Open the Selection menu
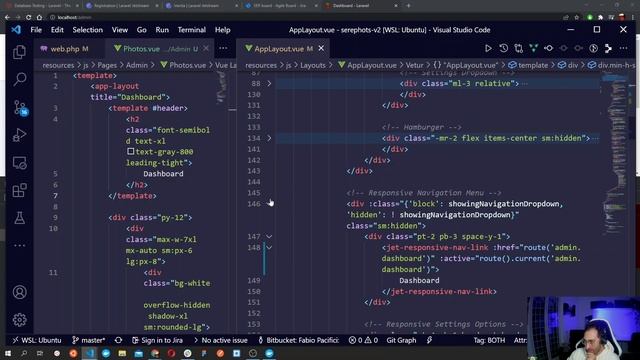Image resolution: width=640 pixels, height=360 pixels. coord(87,30)
